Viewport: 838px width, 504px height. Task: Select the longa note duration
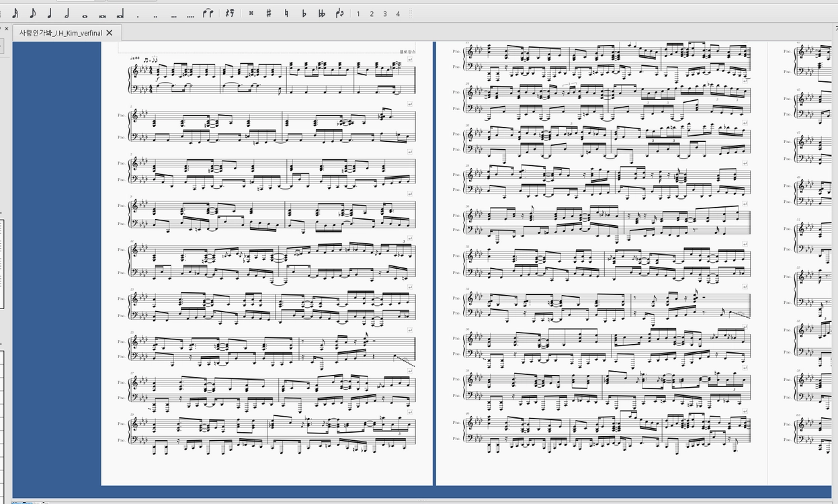[x=120, y=13]
